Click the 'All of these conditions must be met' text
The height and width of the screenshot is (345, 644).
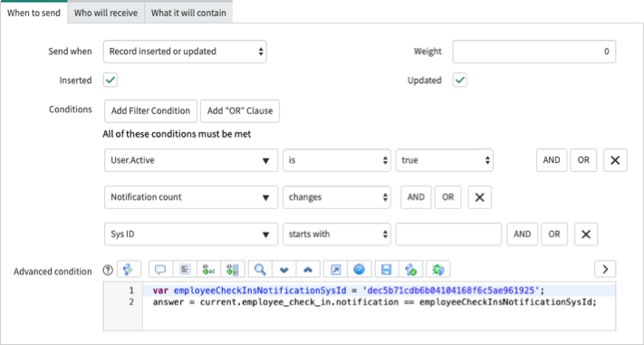177,134
